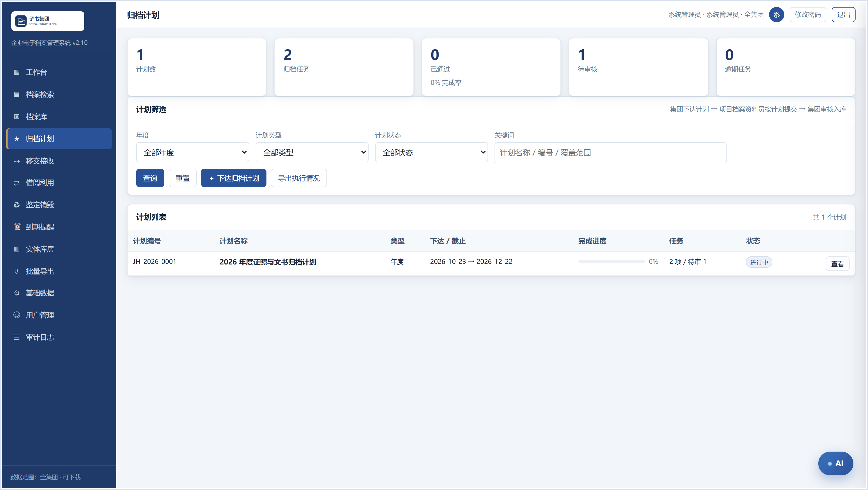Click the 档案库 sidebar icon

(x=16, y=117)
